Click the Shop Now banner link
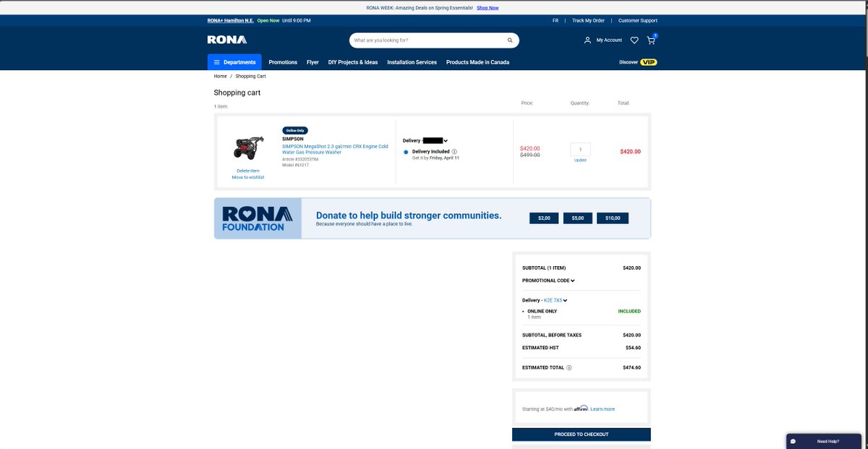This screenshot has height=449, width=868. [488, 7]
